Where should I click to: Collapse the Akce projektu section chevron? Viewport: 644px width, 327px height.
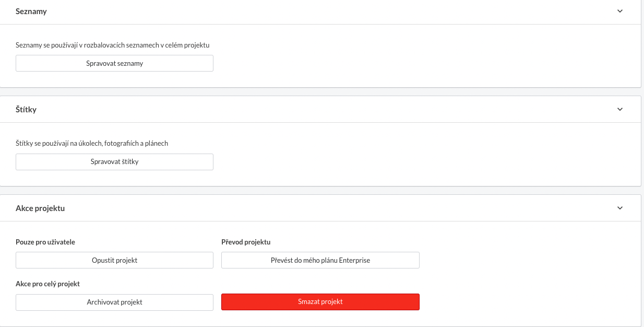(620, 208)
